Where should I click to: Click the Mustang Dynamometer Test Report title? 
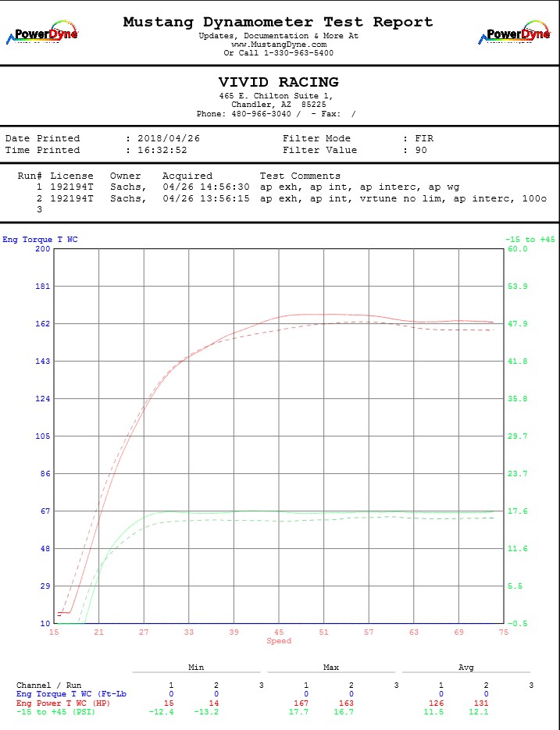tap(278, 22)
